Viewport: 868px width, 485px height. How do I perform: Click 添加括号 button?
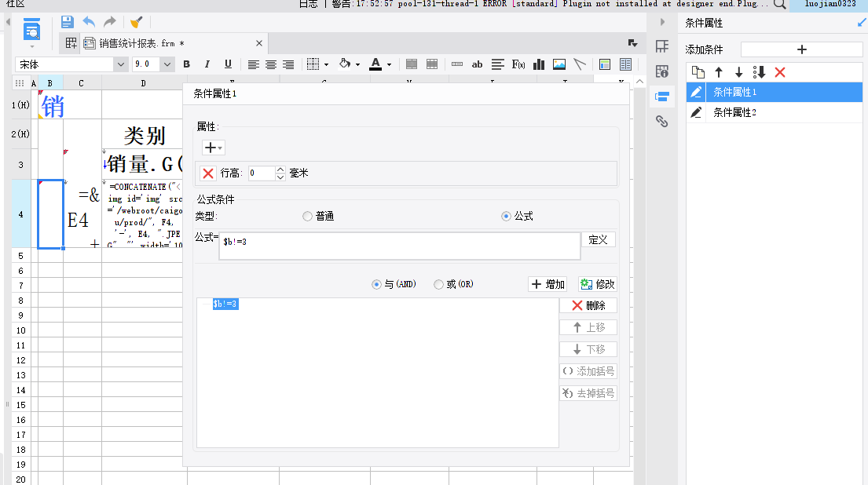coord(588,371)
